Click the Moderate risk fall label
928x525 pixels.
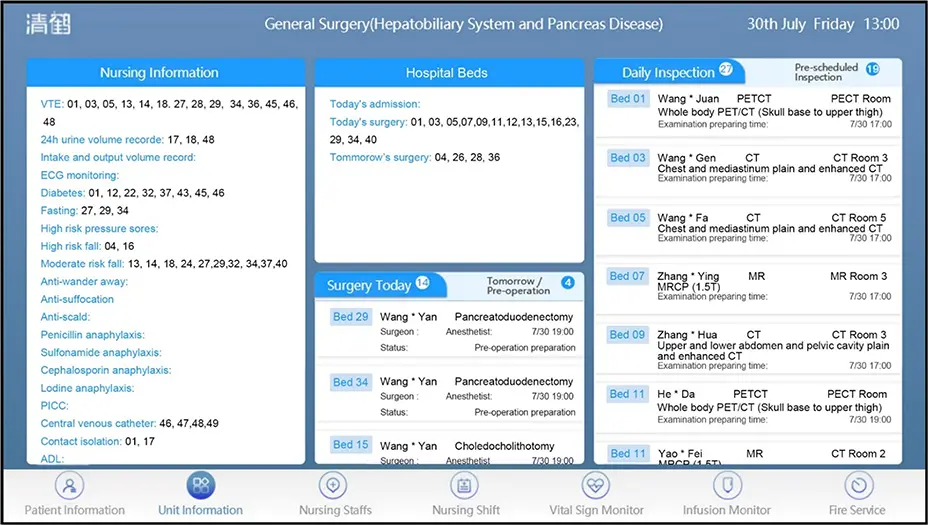(x=82, y=264)
